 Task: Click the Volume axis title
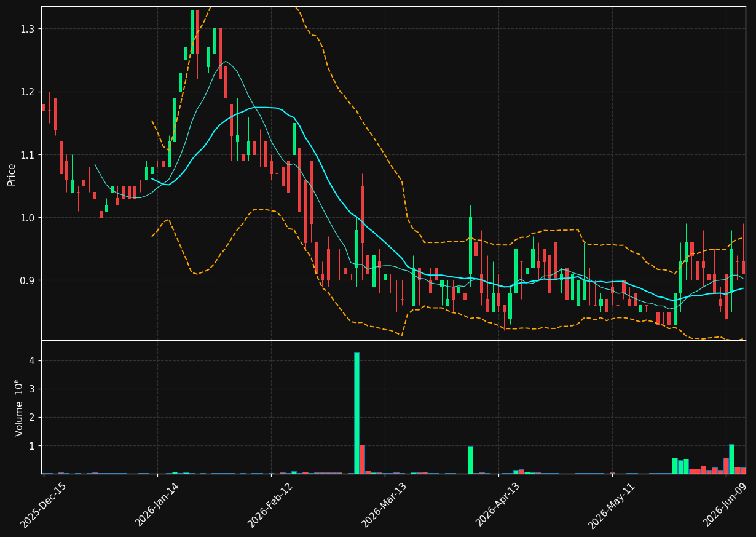19,407
